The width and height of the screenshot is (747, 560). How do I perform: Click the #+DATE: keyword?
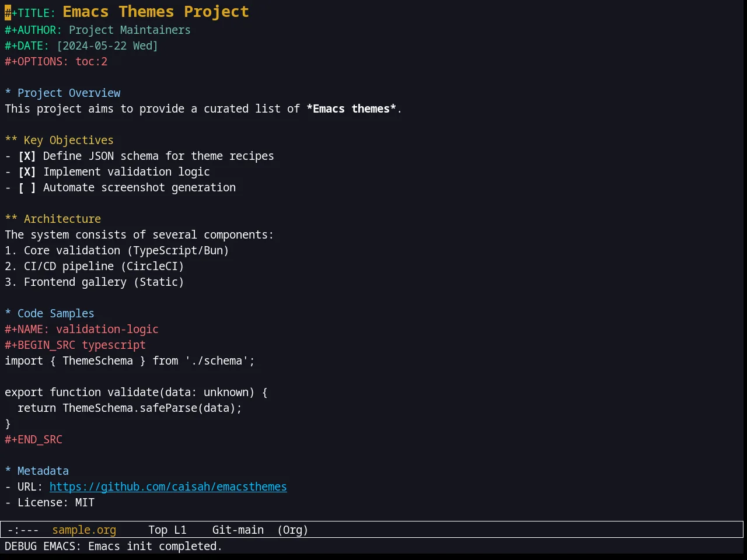(27, 46)
